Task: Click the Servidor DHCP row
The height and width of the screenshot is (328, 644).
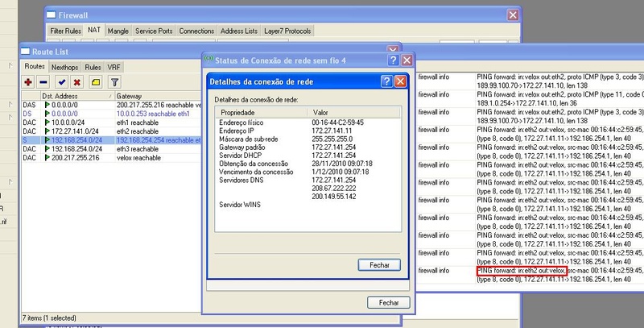Action: 308,156
